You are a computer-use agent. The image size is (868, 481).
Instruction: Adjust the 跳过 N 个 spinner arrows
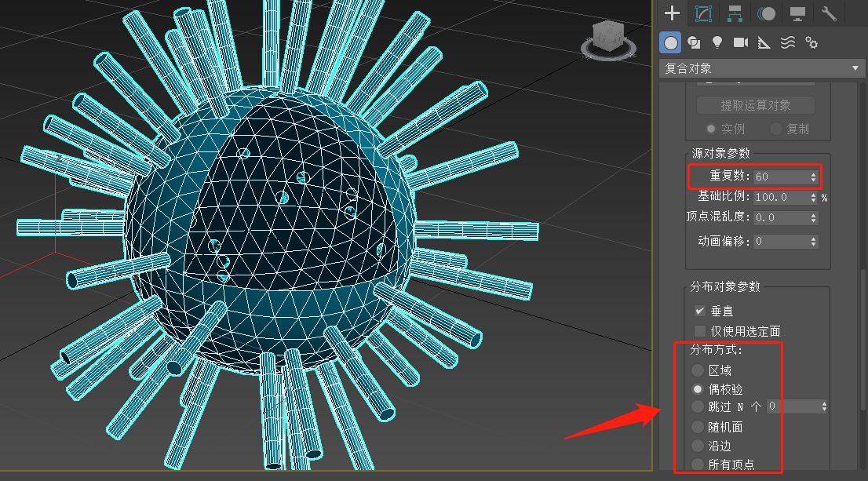pos(824,406)
